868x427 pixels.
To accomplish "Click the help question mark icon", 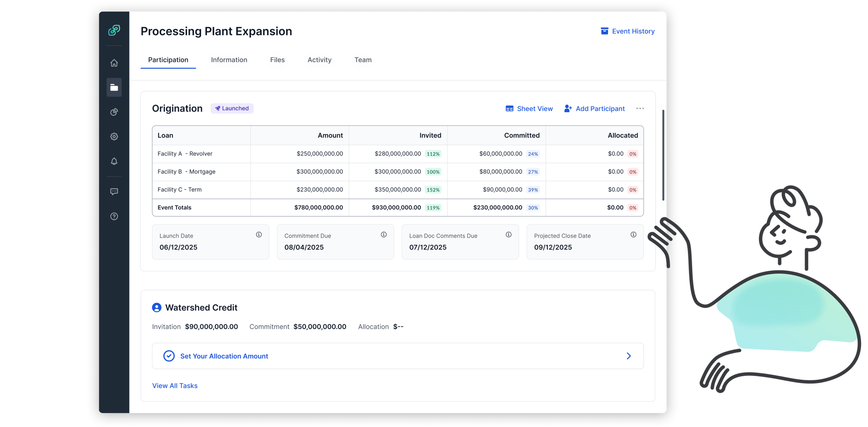I will click(114, 216).
